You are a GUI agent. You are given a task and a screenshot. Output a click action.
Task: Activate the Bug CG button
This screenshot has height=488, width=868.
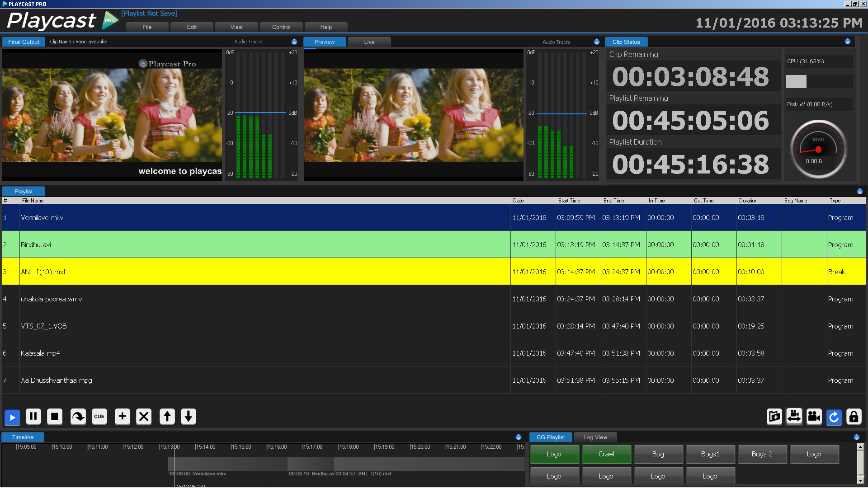click(x=658, y=454)
